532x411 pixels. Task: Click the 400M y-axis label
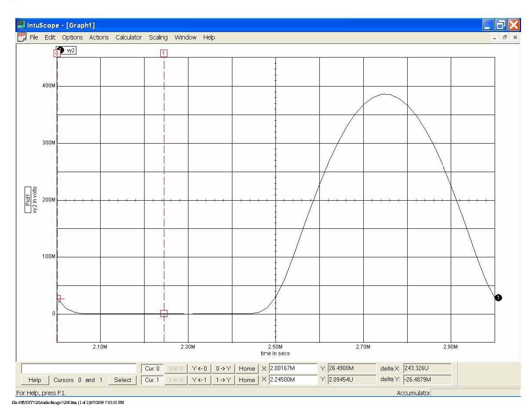[49, 86]
